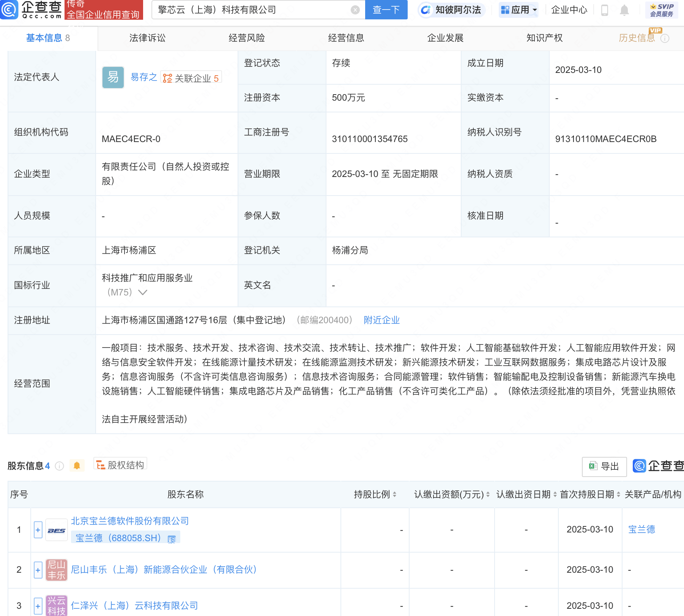Screen dimensions: 684x616
Task: Switch to 经营信息 tab
Action: [346, 38]
